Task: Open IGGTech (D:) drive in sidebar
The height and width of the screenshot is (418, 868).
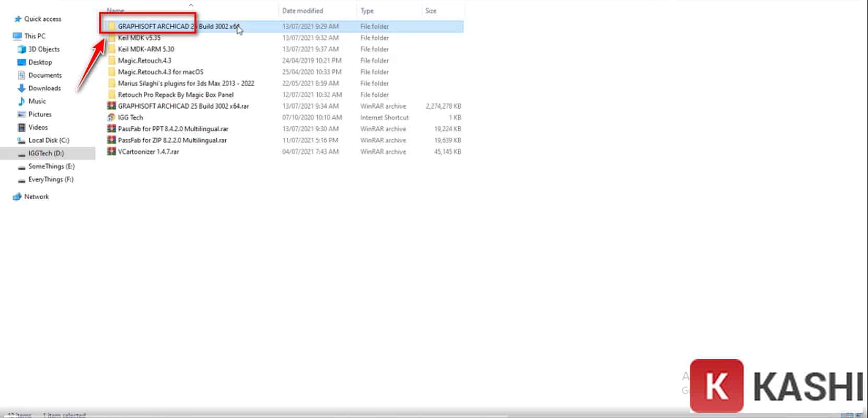Action: [46, 154]
